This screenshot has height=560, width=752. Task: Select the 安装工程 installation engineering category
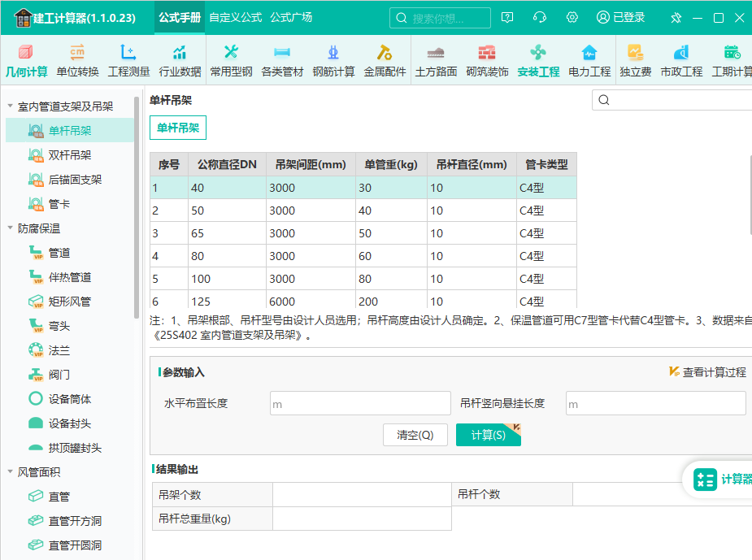[x=538, y=61]
